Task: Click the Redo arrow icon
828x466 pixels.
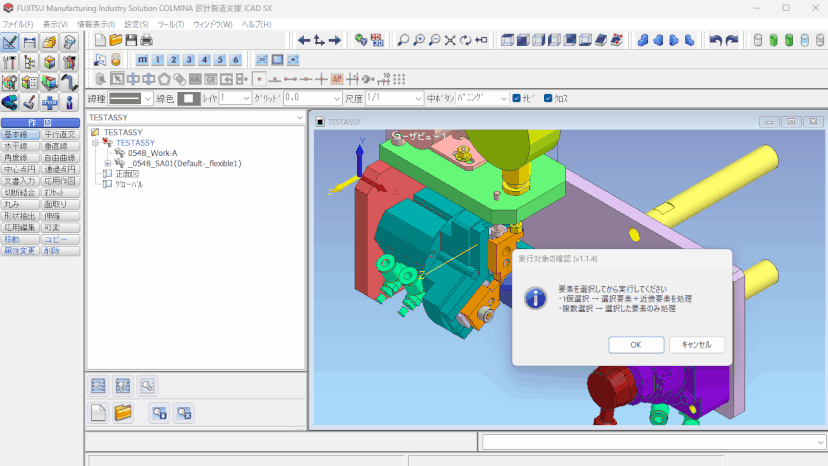Action: [732, 40]
